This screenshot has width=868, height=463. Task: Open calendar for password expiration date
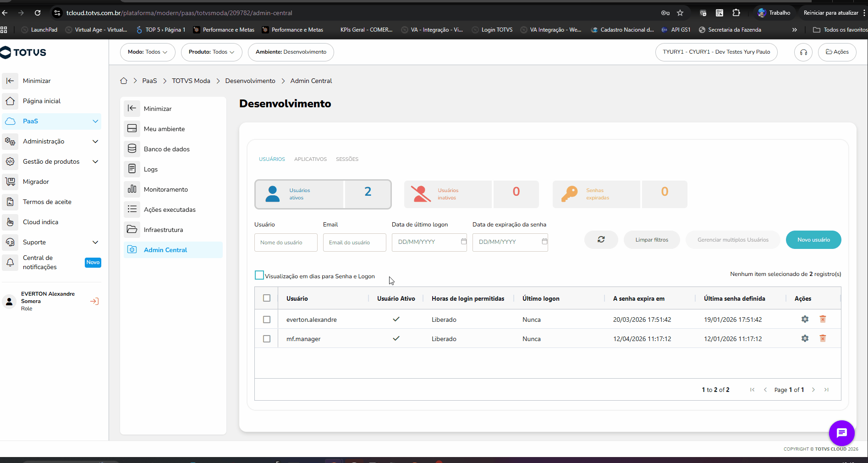544,242
